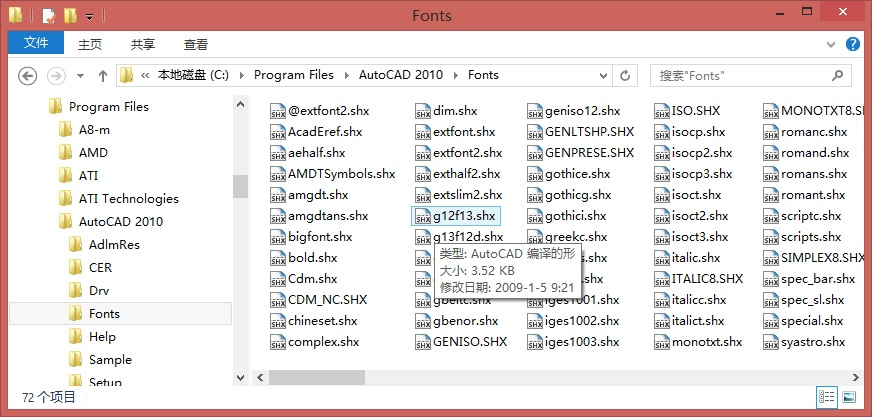Click the search magnifier icon

click(837, 75)
